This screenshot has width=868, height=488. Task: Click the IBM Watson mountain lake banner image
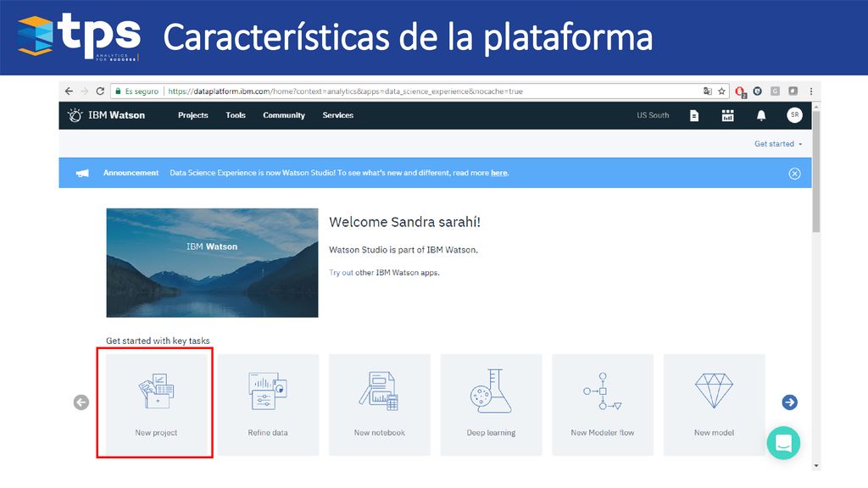pos(212,263)
